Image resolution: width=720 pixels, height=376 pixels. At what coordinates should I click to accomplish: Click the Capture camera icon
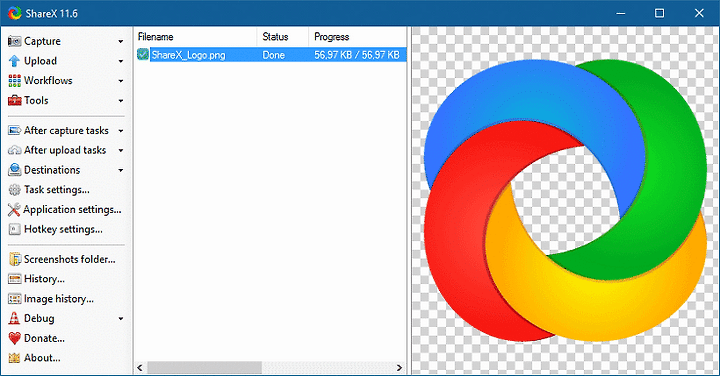click(14, 41)
